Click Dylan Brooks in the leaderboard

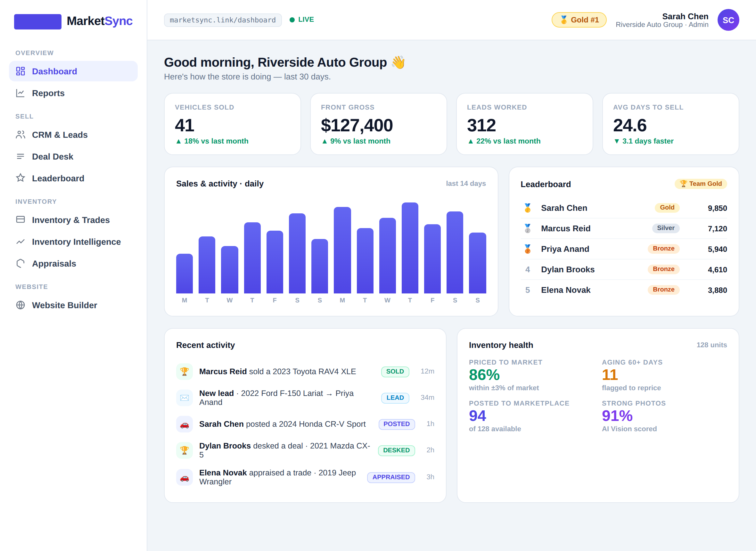(x=568, y=269)
